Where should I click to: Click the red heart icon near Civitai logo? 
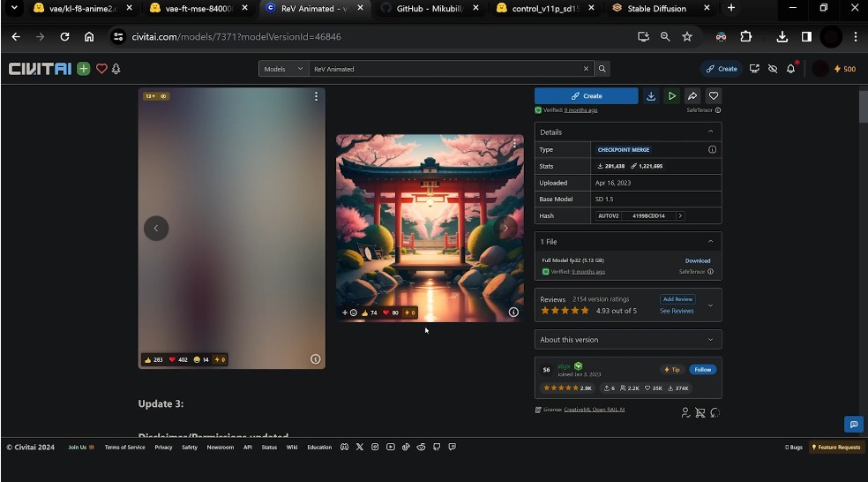101,69
